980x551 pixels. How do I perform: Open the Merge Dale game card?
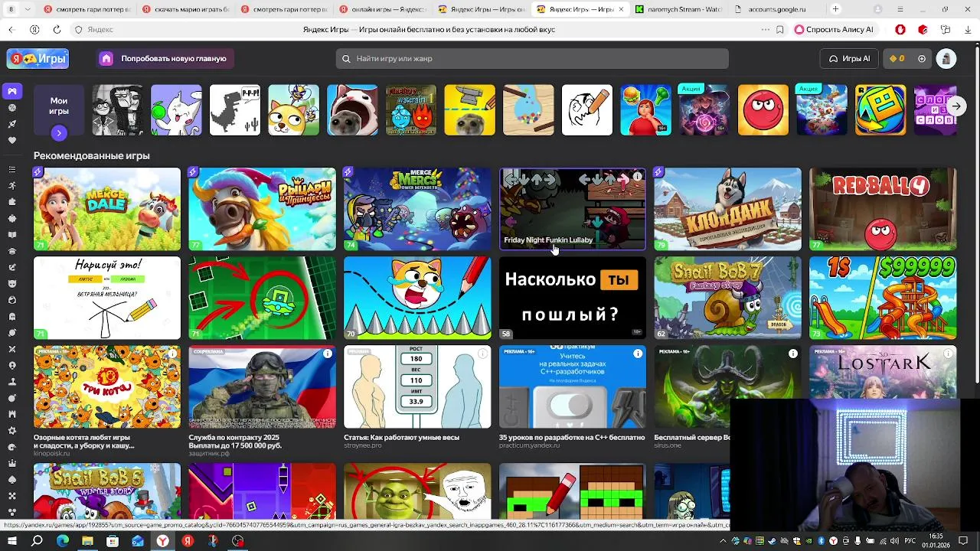[107, 209]
